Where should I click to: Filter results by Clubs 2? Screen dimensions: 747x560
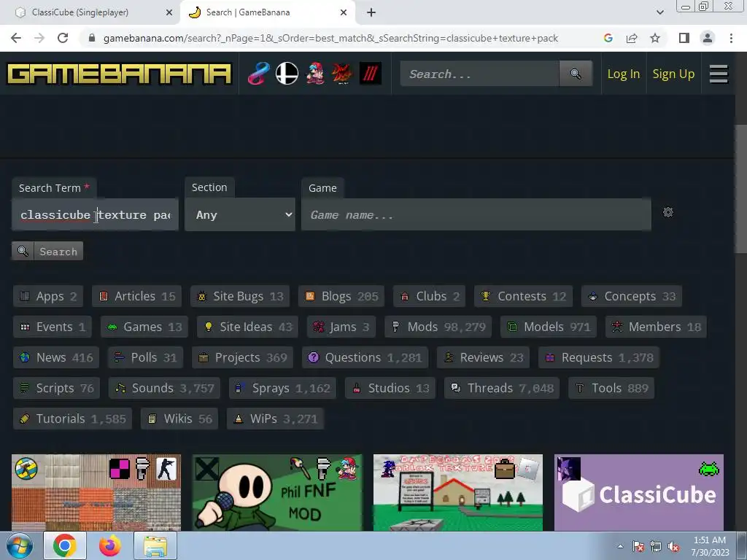[x=429, y=296]
